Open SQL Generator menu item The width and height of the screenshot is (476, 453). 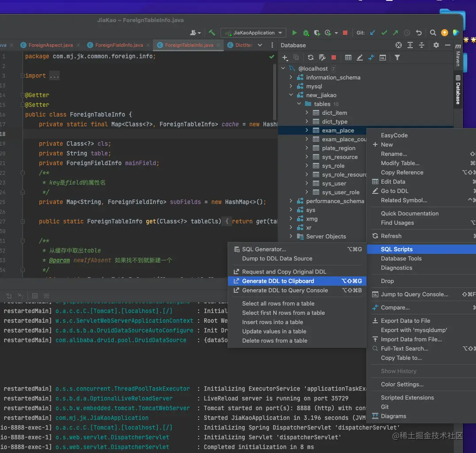297,249
